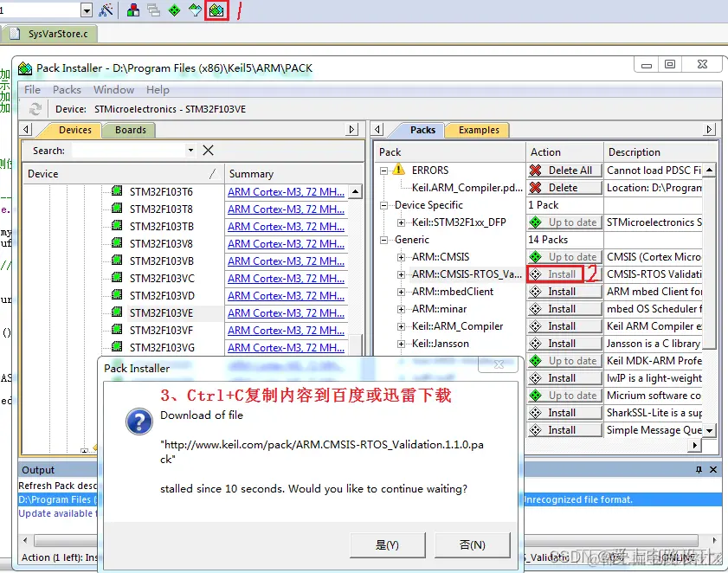This screenshot has width=728, height=573.
Task: Open Packs menu
Action: coord(67,90)
